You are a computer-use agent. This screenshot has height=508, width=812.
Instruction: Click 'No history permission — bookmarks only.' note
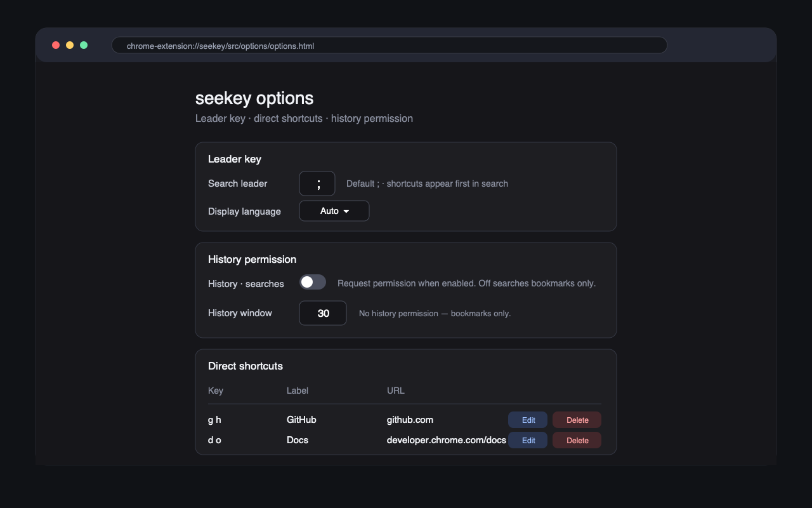[435, 313]
